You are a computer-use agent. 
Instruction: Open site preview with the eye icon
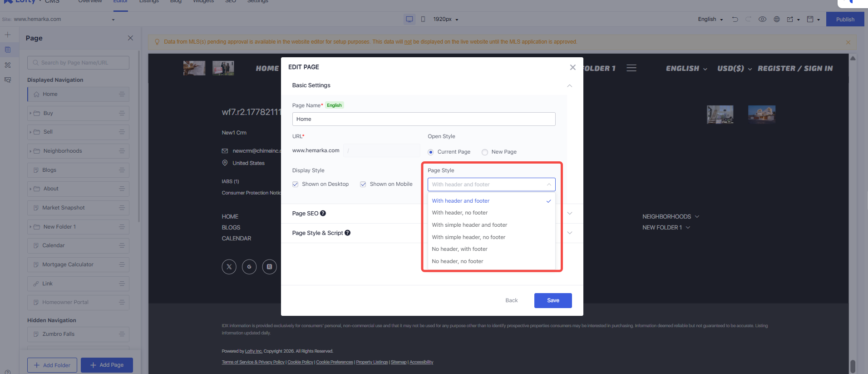pos(762,19)
